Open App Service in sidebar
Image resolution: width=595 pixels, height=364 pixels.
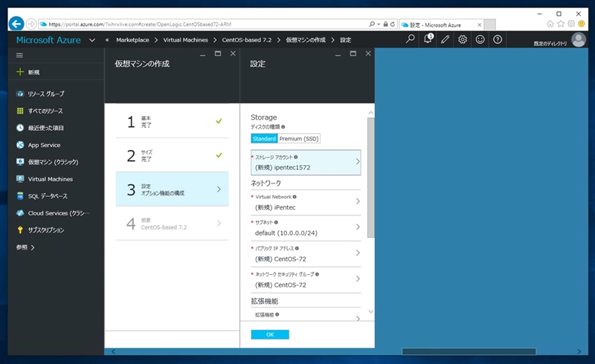pyautogui.click(x=44, y=145)
